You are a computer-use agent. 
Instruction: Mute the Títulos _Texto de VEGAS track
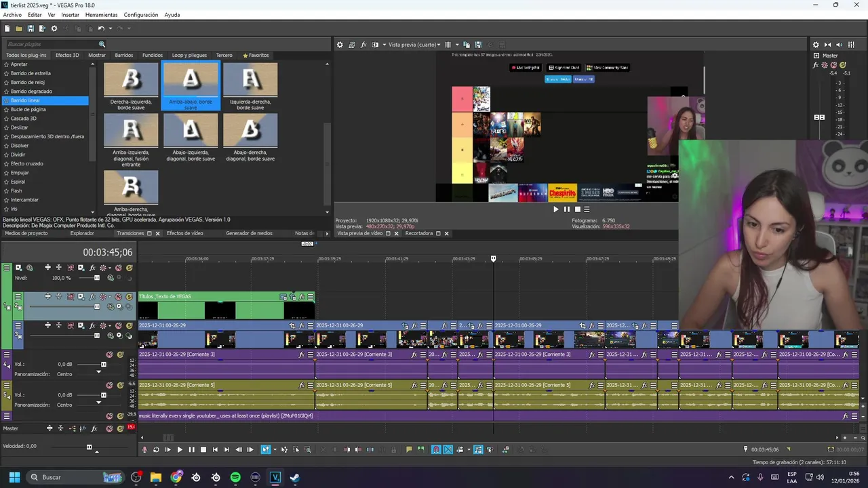click(x=118, y=296)
